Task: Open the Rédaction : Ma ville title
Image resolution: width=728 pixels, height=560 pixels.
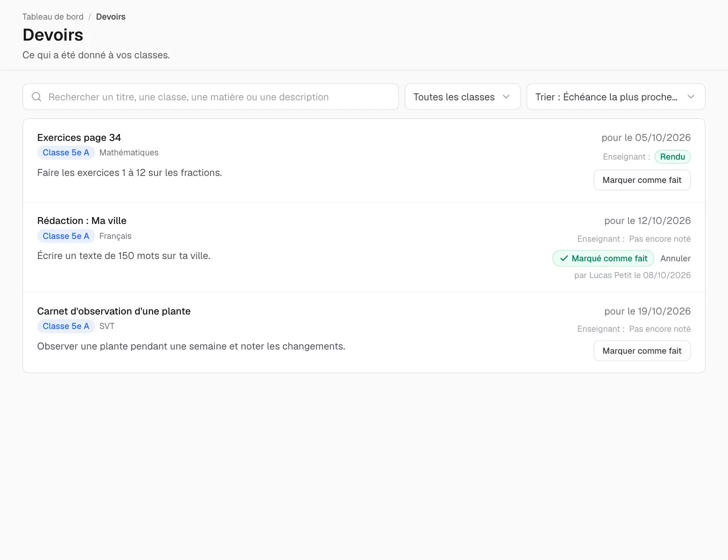Action: (x=82, y=221)
